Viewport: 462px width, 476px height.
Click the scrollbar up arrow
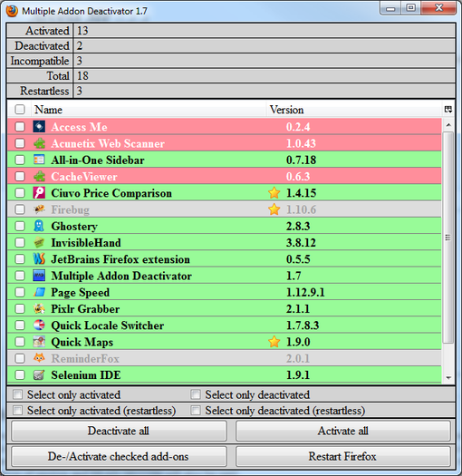pyautogui.click(x=448, y=125)
